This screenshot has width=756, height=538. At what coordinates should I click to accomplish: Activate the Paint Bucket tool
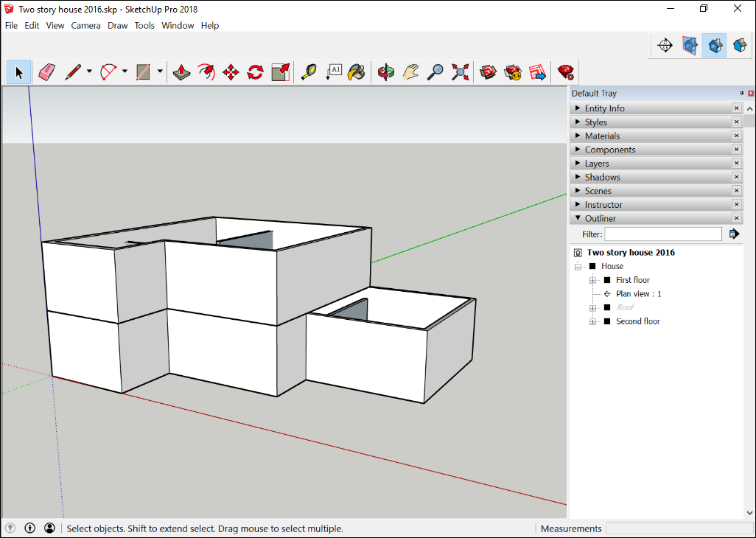click(357, 72)
